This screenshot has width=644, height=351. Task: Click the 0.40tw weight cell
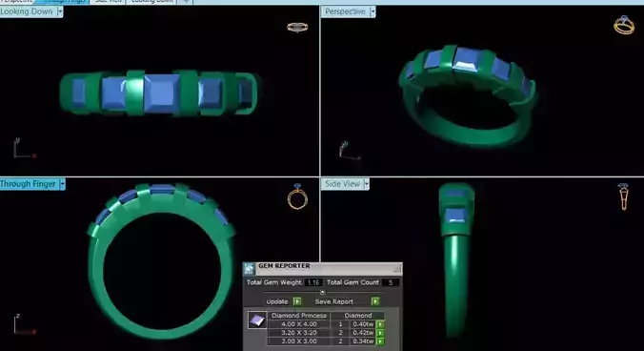[x=363, y=324]
